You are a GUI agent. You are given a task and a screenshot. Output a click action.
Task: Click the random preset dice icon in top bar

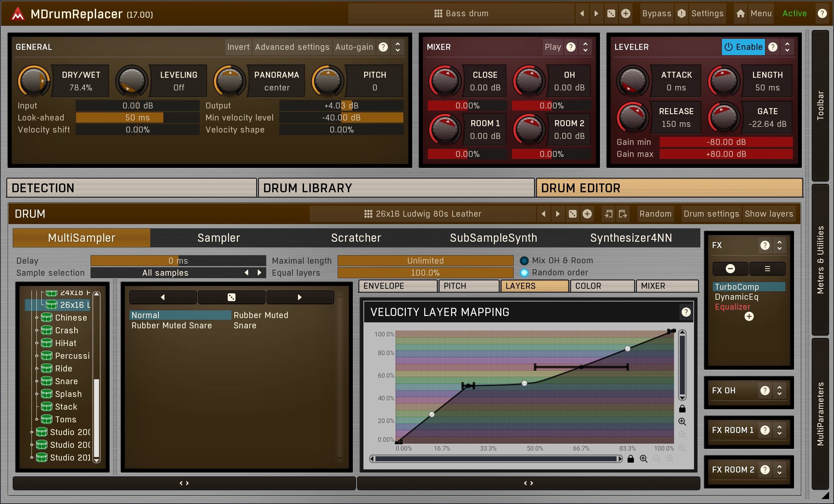[611, 13]
